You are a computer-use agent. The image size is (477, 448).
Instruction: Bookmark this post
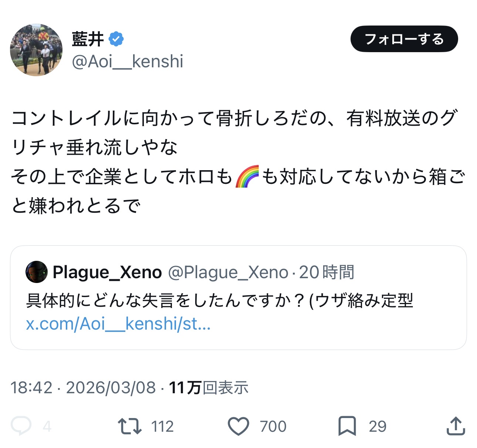pos(347,426)
